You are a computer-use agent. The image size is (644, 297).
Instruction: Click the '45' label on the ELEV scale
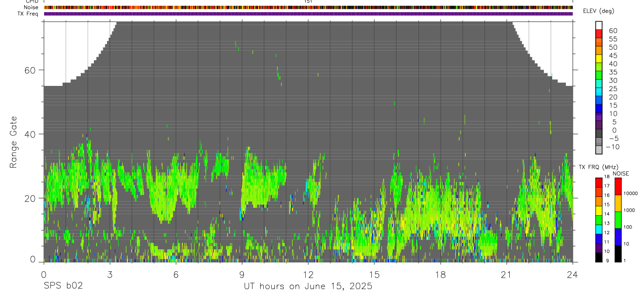tap(613, 56)
